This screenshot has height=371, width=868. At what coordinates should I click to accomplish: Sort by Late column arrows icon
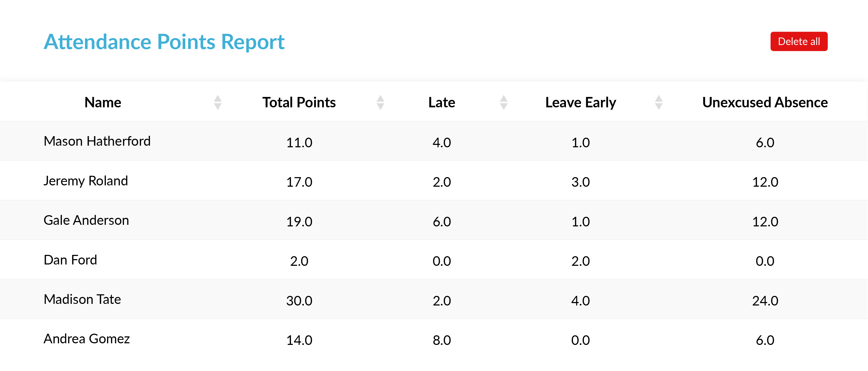tap(503, 102)
